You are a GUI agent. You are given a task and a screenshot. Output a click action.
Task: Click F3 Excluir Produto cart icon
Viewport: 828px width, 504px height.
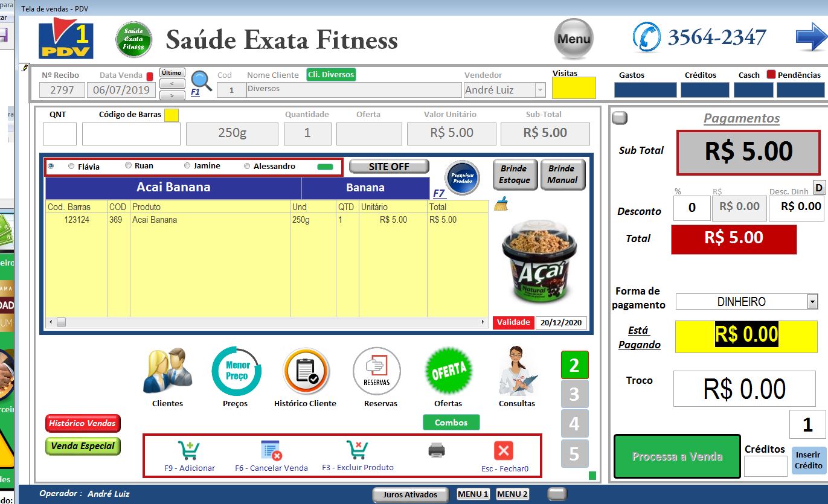tap(357, 450)
